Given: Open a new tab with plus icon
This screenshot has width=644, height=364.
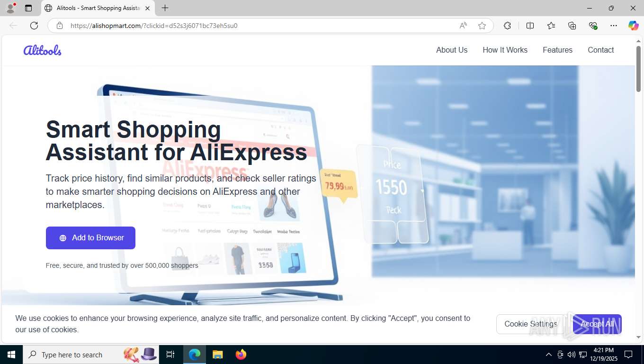Looking at the screenshot, I should point(165,8).
